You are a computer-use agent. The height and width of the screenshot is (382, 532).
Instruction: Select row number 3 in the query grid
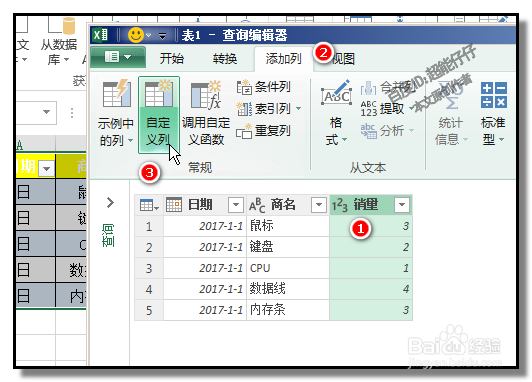click(x=149, y=268)
